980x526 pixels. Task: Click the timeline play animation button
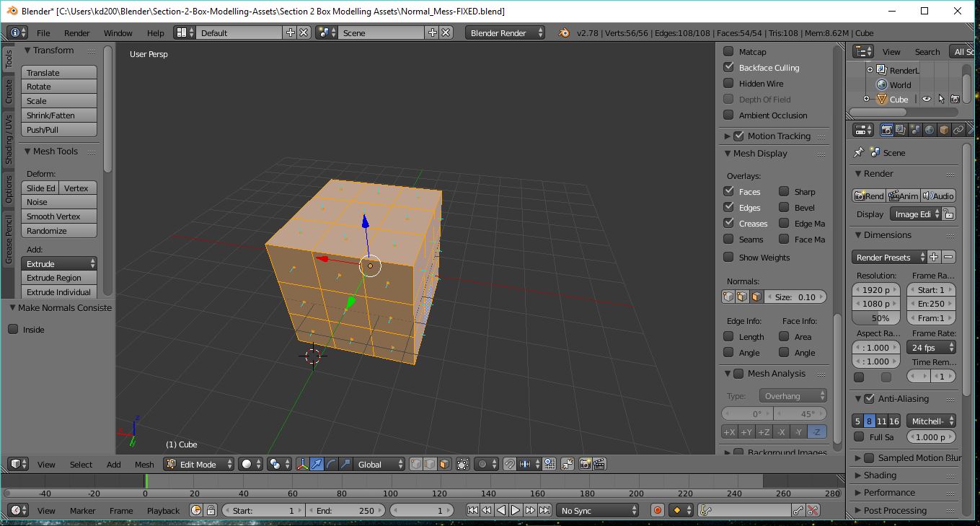[x=516, y=510]
